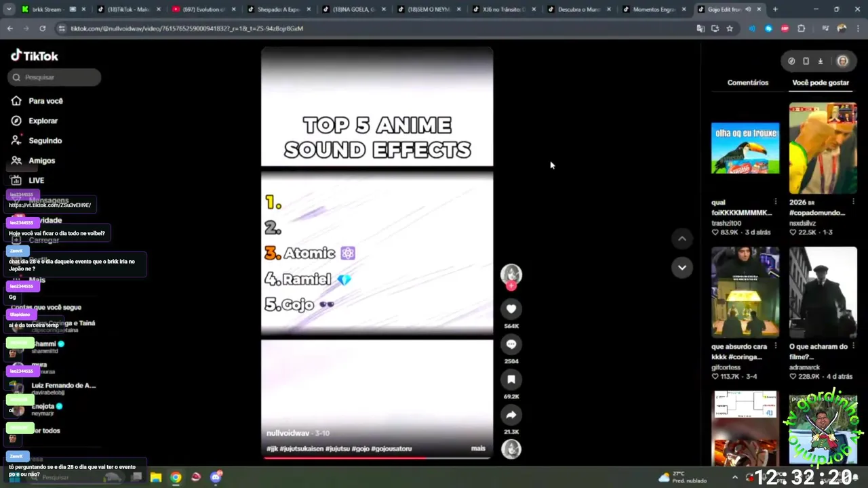Open the Para você feed
The width and height of the screenshot is (868, 488).
[37, 101]
